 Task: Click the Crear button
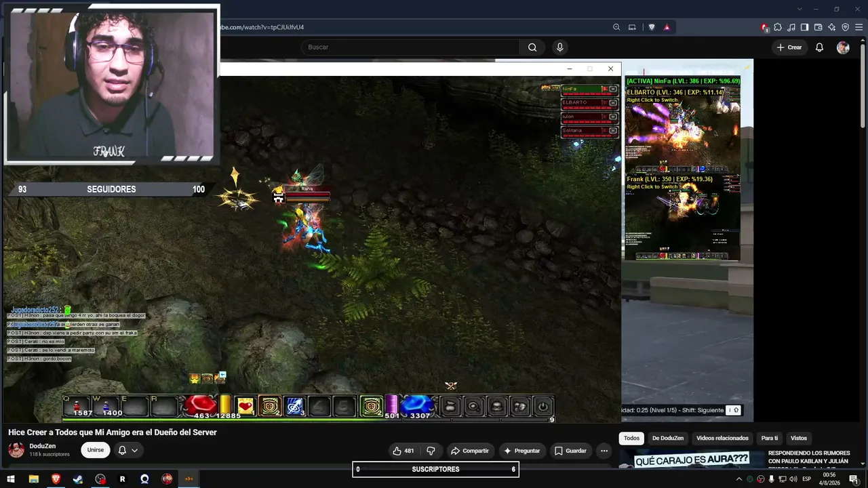789,47
